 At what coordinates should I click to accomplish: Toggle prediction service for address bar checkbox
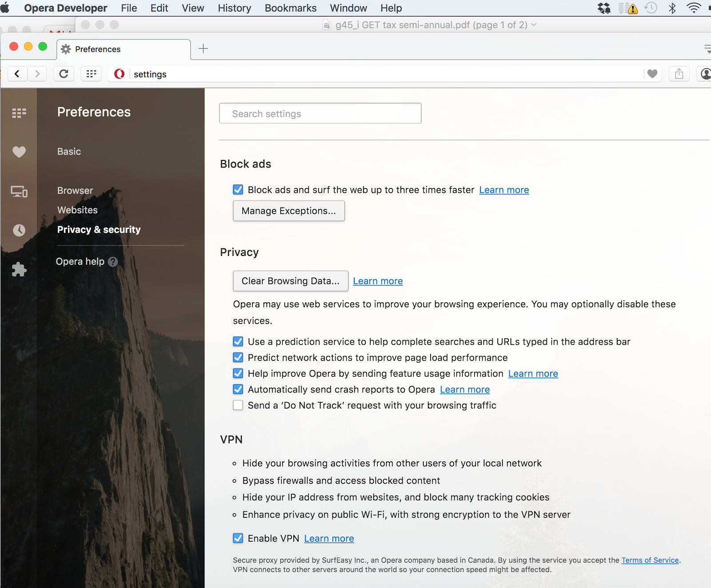(238, 341)
